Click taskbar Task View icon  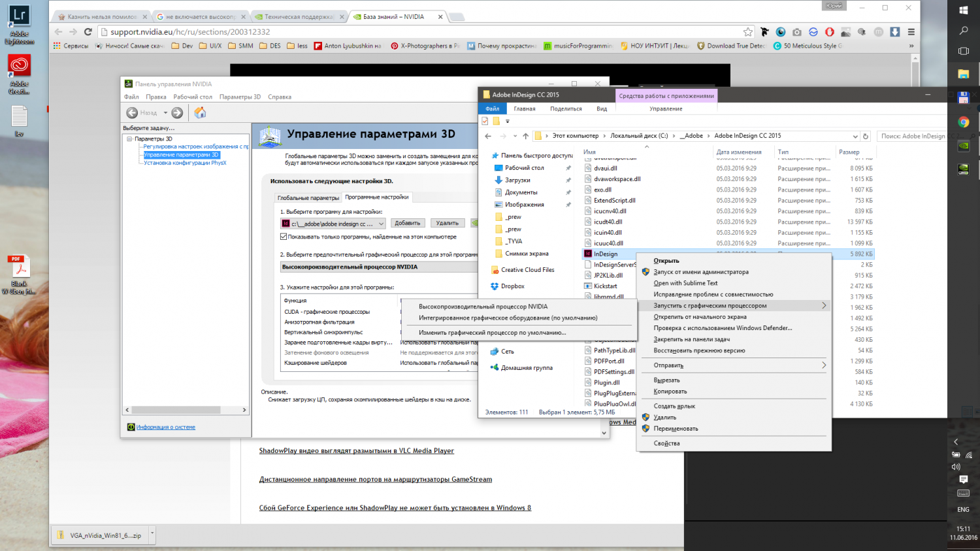(x=963, y=51)
